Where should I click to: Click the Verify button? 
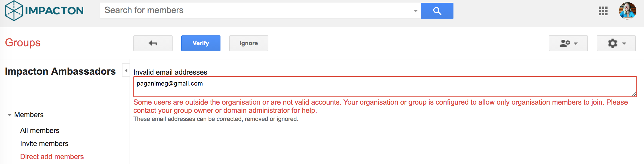201,43
